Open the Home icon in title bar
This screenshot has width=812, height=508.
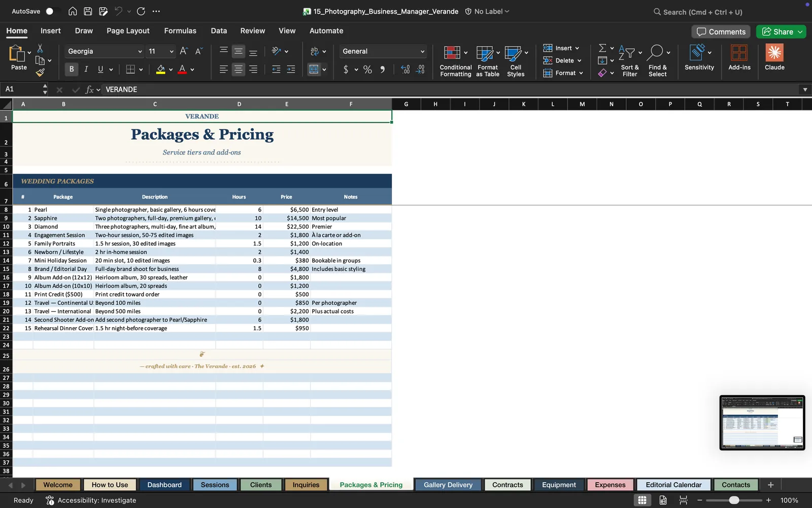point(73,11)
